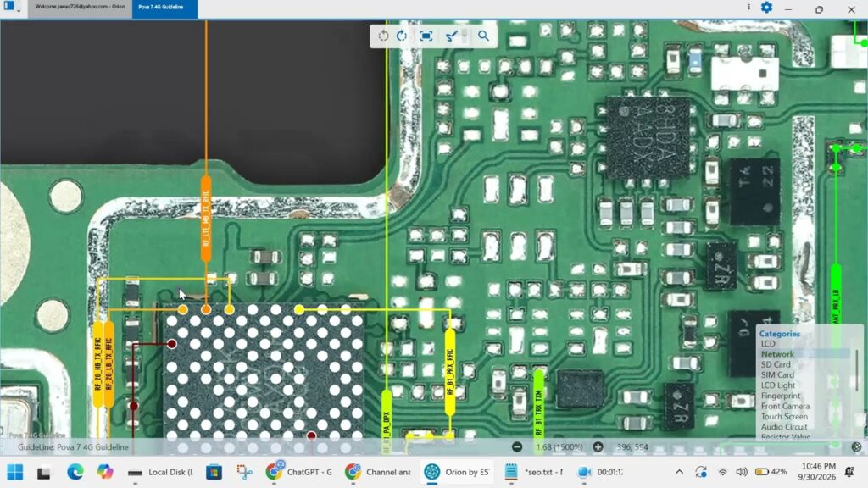Viewport: 868px width, 488px height.
Task: Open Local Disk explorer window
Action: (x=160, y=472)
